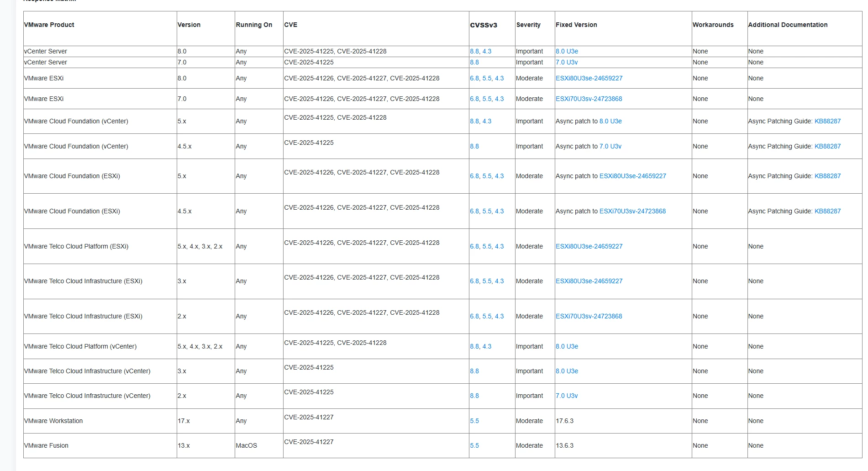Viewport: 868px width, 471px height.
Task: Open CVSS score link for vCenter Server 8.0
Action: pos(480,51)
